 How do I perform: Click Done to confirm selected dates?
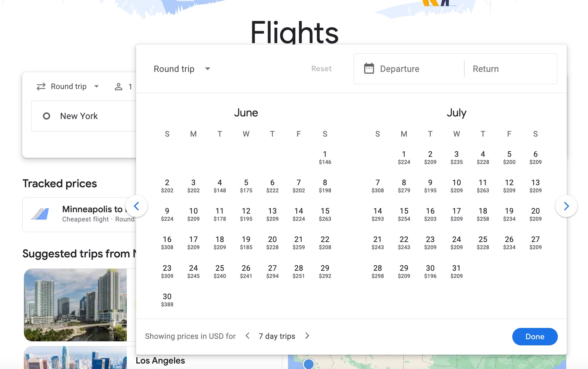click(x=535, y=336)
